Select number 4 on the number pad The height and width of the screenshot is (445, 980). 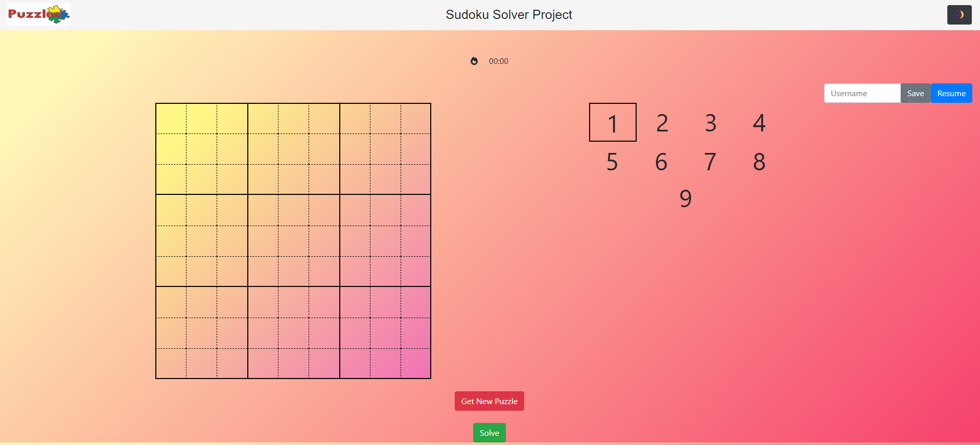[x=759, y=123]
